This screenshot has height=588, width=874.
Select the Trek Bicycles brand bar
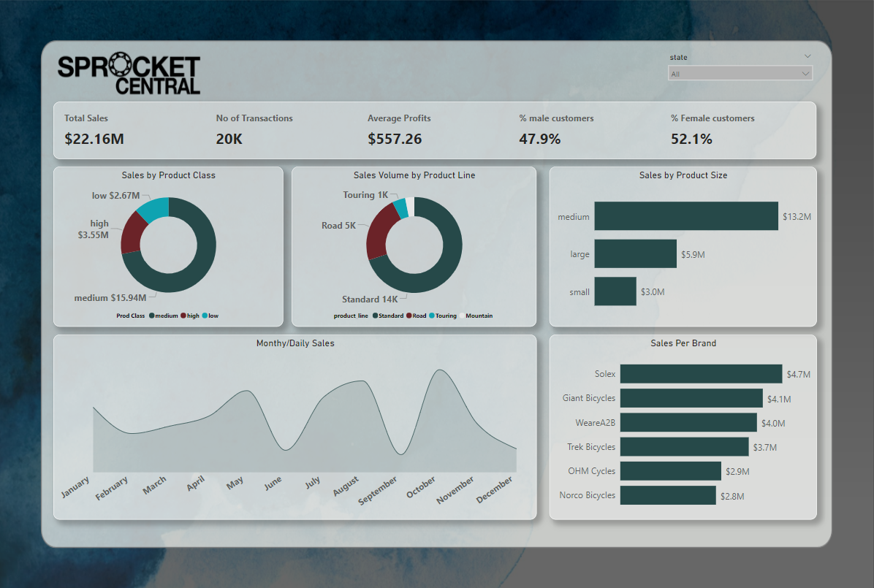click(684, 447)
